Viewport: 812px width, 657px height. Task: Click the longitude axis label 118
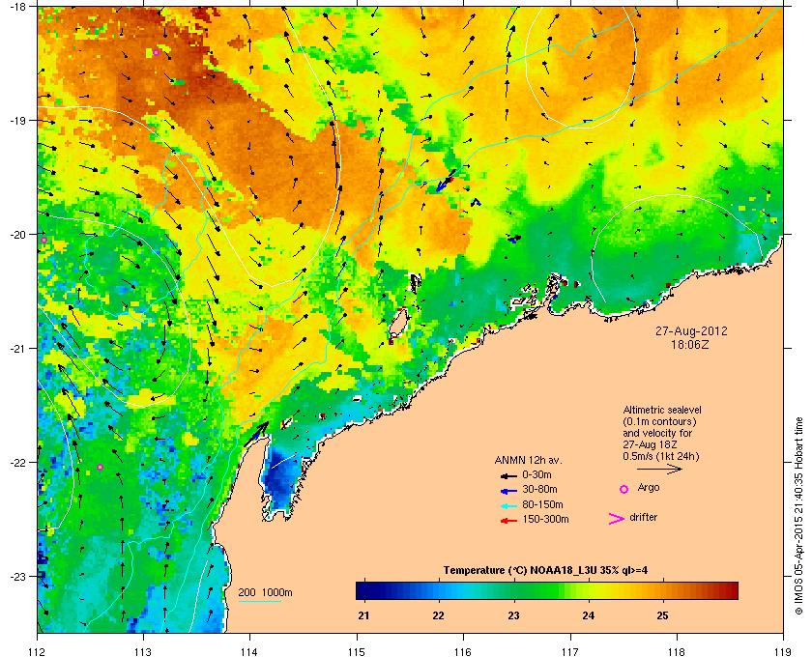(x=677, y=651)
